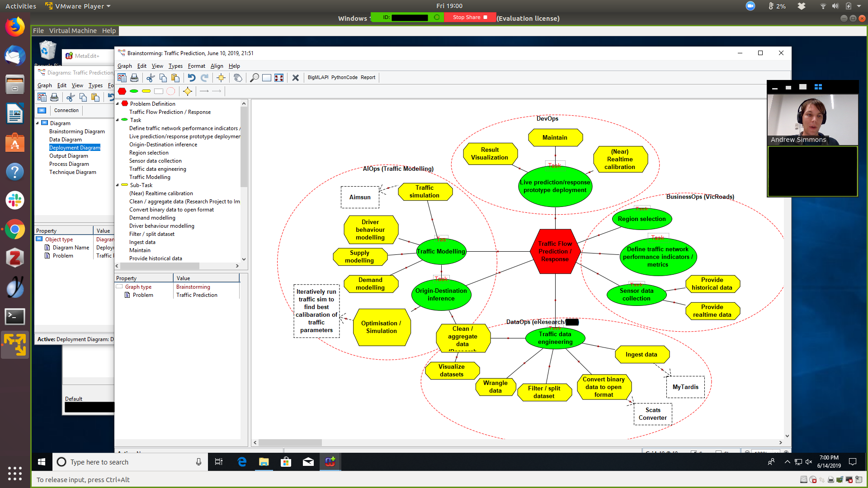Select the solid arrow connection tool
Viewport: 868px width, 488px height.
coord(204,91)
